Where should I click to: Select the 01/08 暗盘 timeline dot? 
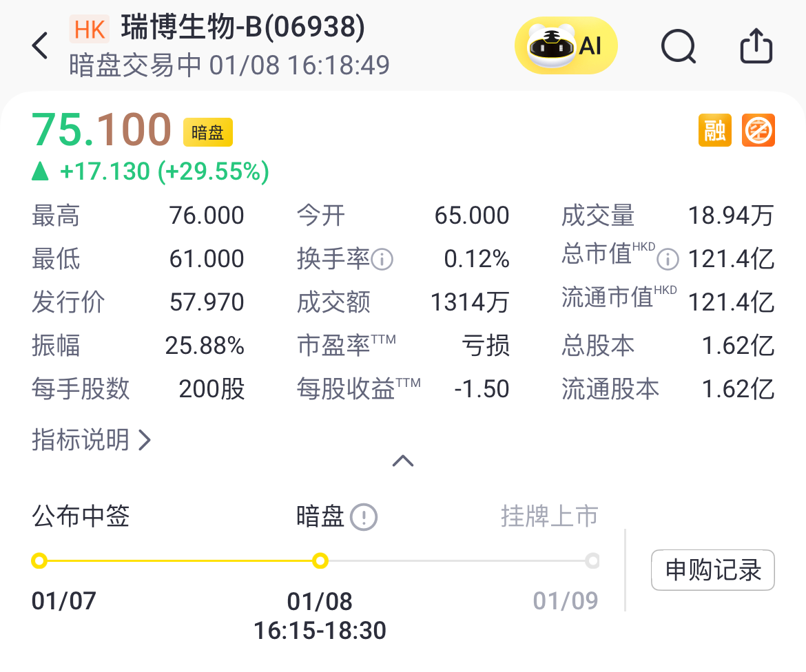pyautogui.click(x=320, y=561)
